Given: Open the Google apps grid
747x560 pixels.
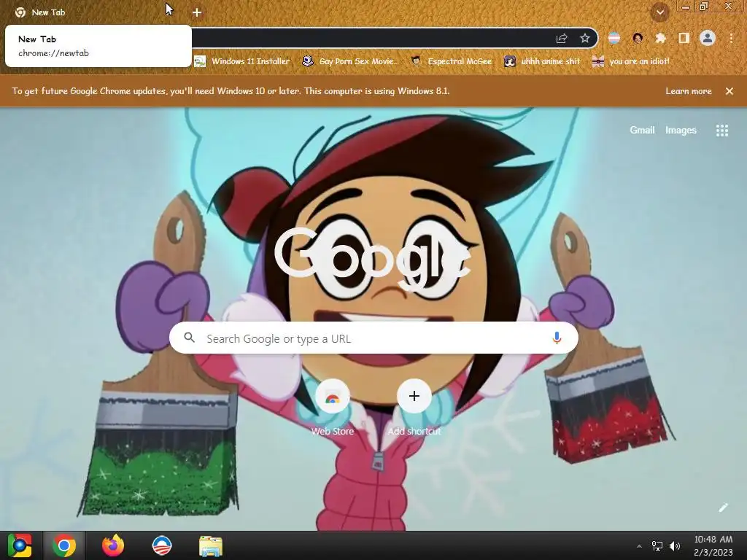Looking at the screenshot, I should (x=722, y=131).
